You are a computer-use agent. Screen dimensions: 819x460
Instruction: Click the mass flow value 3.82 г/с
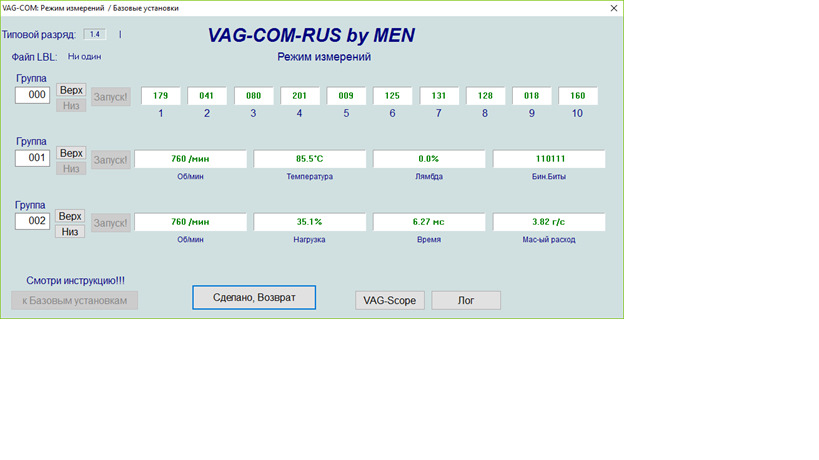pos(549,222)
